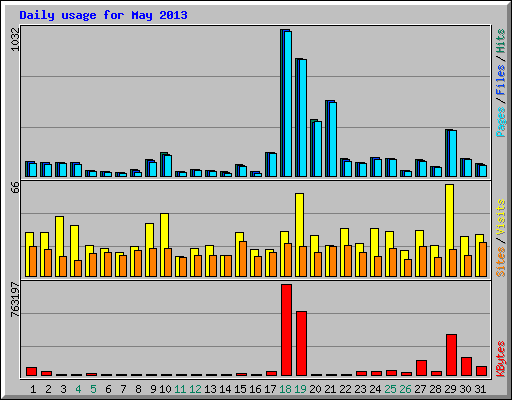Select day 22 on the x-axis
512x400 pixels.
[345, 389]
